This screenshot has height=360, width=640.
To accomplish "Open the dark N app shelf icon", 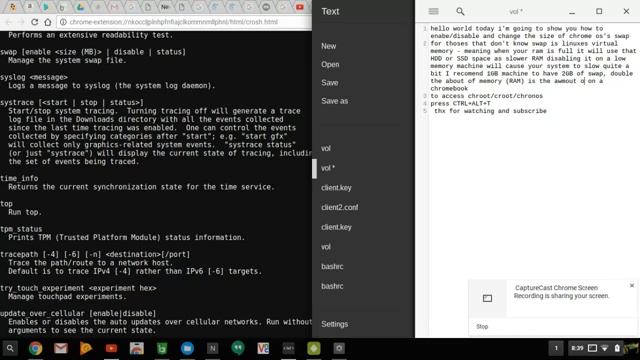I will 213,348.
